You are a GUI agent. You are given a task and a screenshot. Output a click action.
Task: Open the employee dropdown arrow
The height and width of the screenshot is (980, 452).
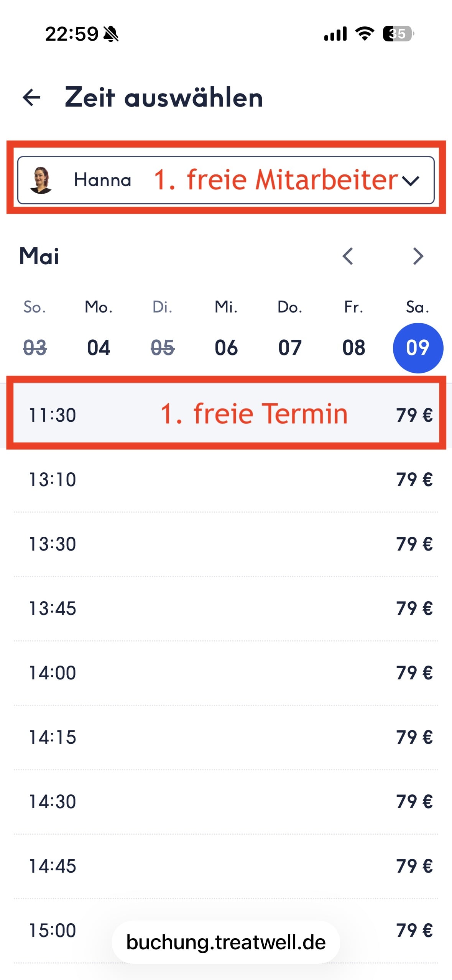click(411, 180)
